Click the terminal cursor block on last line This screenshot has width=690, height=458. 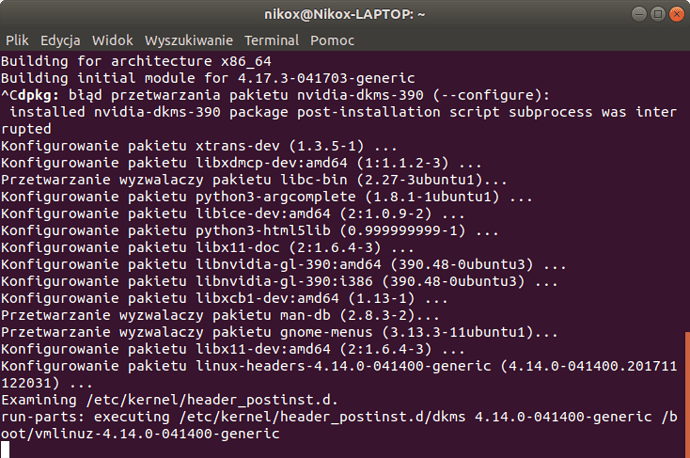coord(6,450)
